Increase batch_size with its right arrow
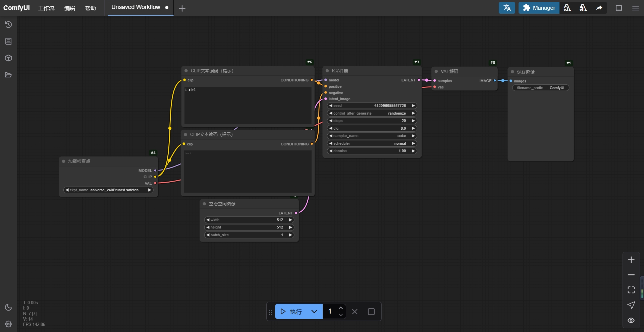Viewport: 644px width, 332px height. tap(290, 235)
